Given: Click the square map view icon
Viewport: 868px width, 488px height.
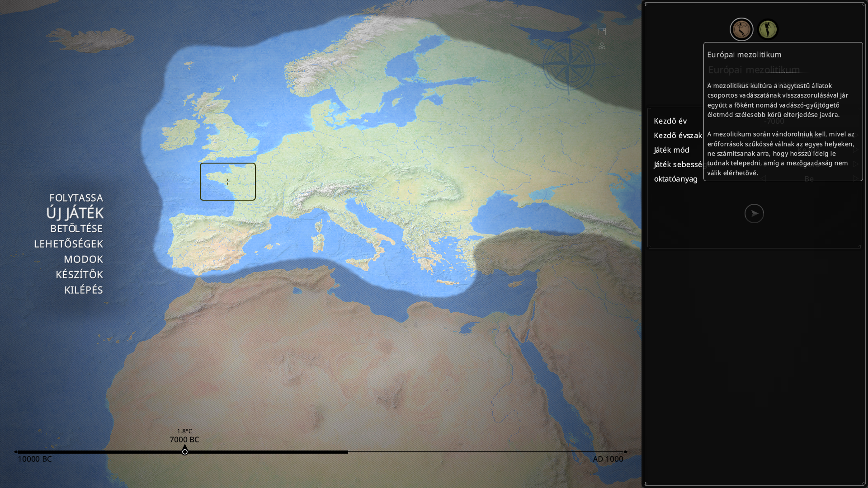Looking at the screenshot, I should [602, 32].
